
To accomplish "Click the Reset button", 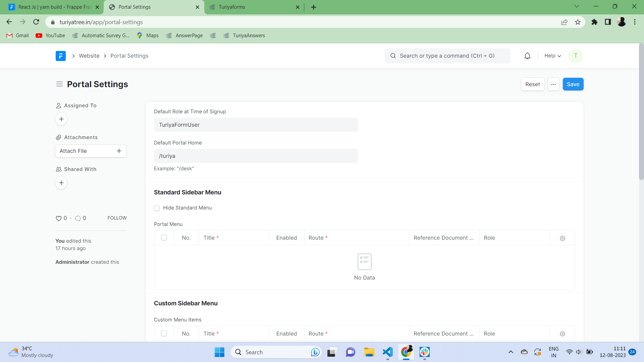I will coord(533,84).
